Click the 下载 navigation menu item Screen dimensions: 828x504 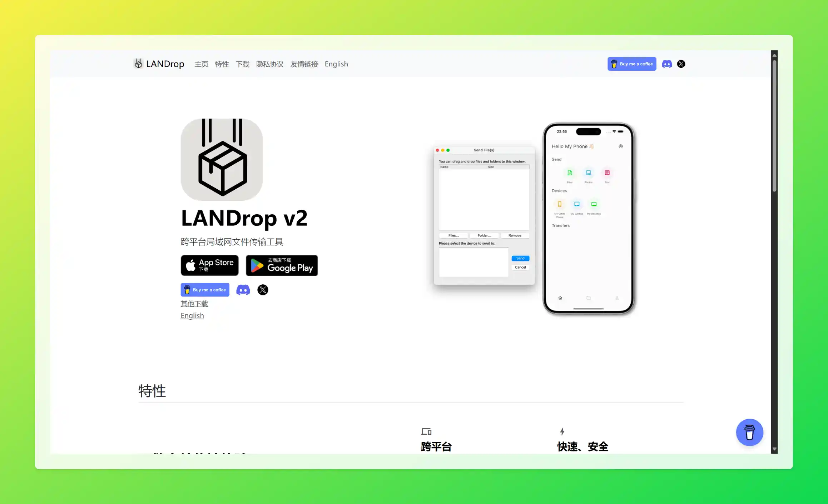242,64
